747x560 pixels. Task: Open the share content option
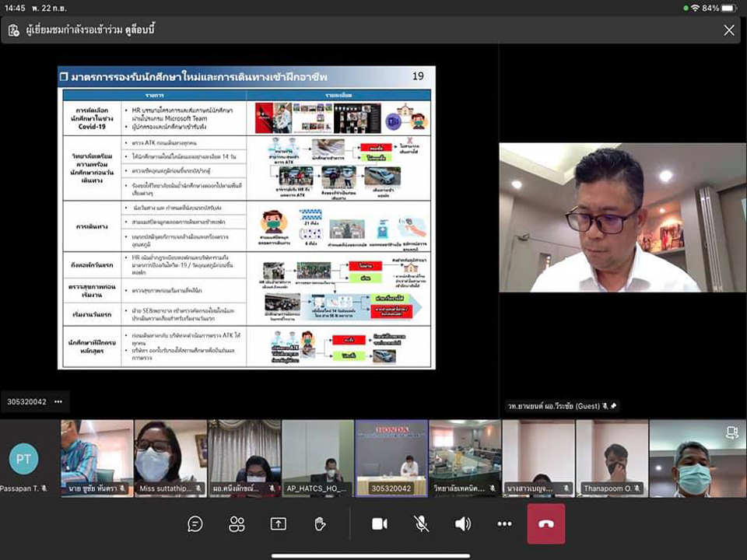pos(278,523)
